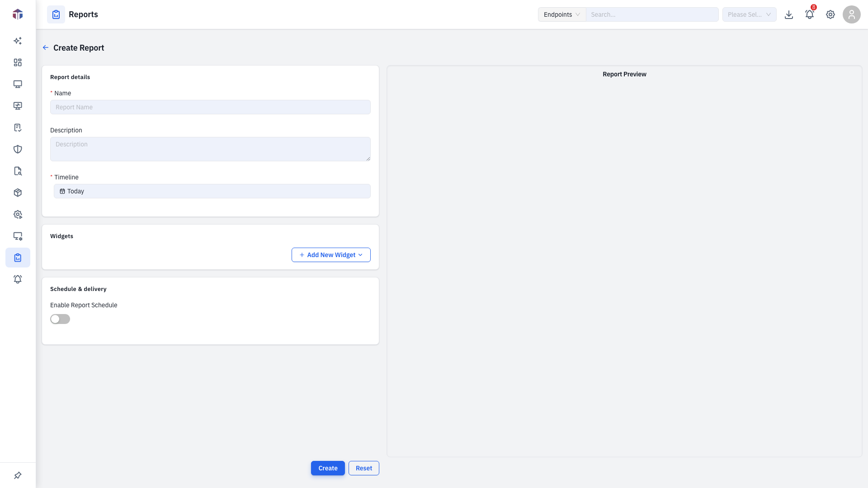The width and height of the screenshot is (868, 488).
Task: Click the calendar icon in Timeline field
Action: [62, 191]
